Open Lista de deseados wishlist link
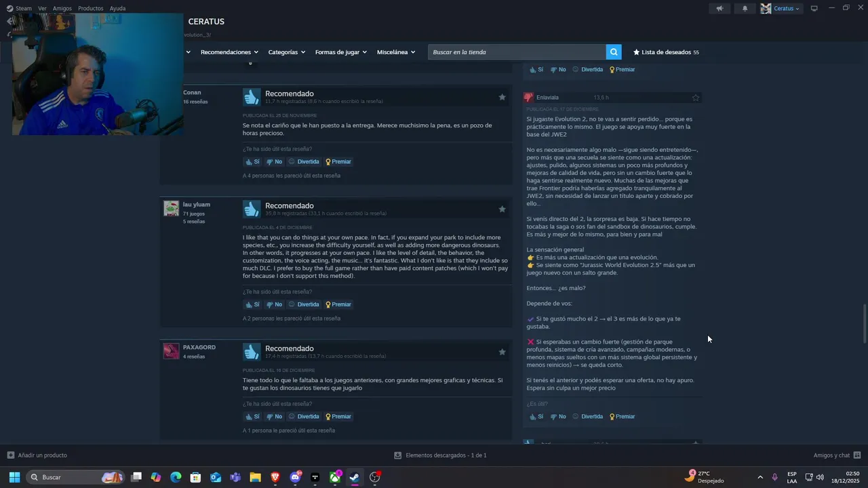Viewport: 868px width, 488px height. [x=666, y=52]
